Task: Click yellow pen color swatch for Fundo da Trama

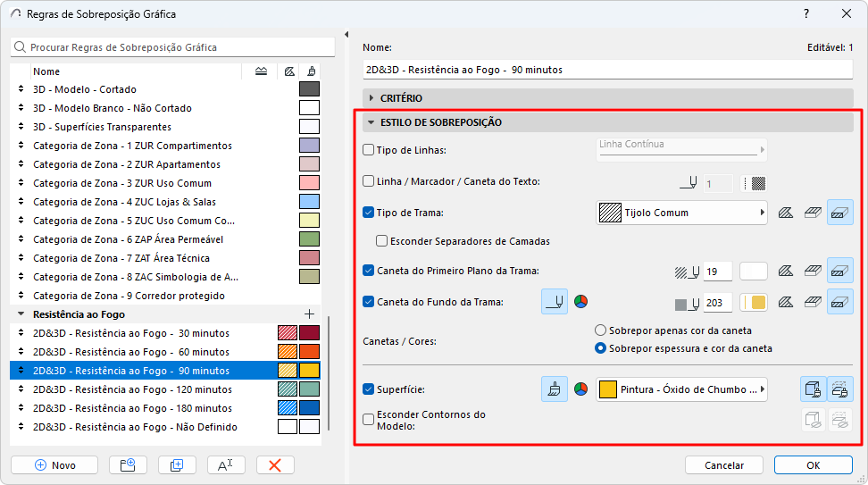Action: coord(754,302)
